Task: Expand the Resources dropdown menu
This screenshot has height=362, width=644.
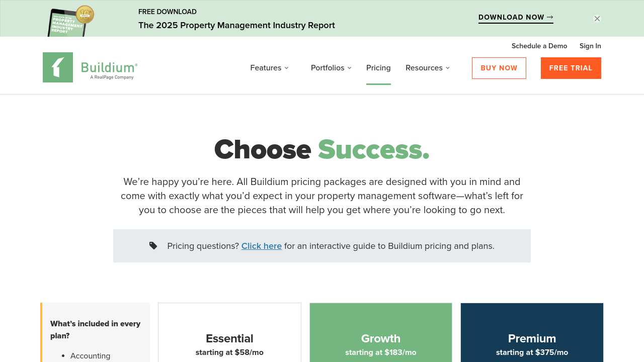Action: [x=428, y=68]
